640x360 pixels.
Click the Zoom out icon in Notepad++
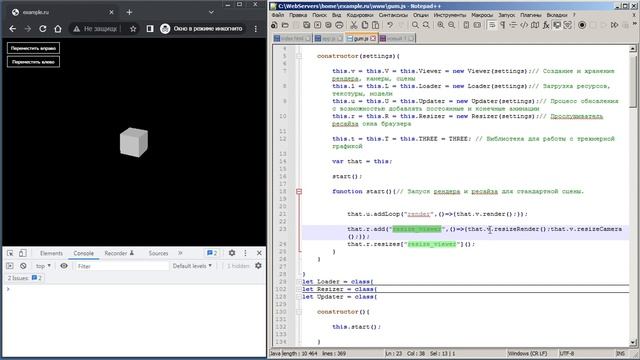coord(451,25)
